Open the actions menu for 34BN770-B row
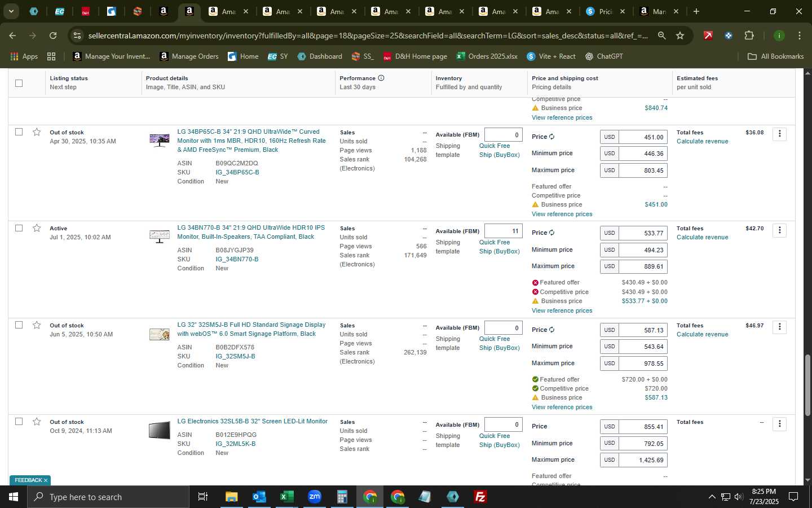Viewport: 812px width, 508px height. point(779,230)
